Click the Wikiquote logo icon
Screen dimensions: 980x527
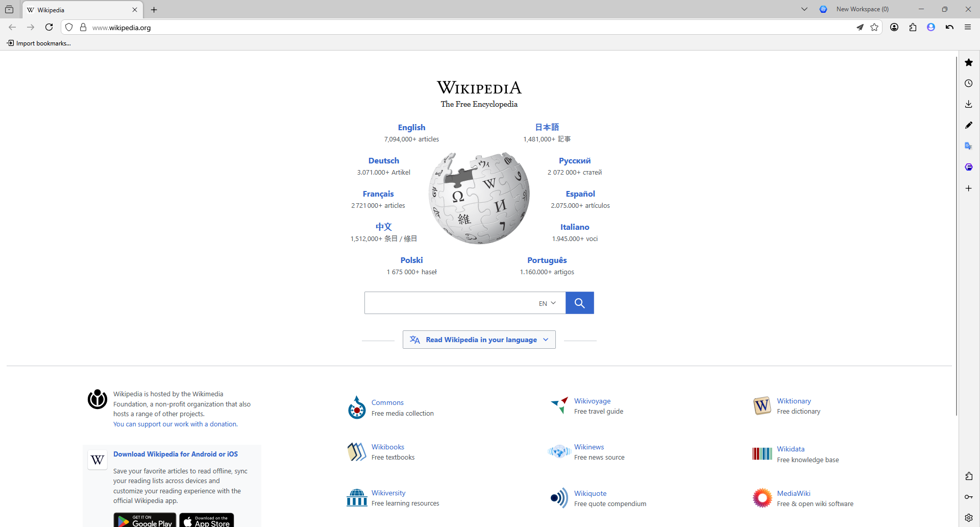coord(559,498)
